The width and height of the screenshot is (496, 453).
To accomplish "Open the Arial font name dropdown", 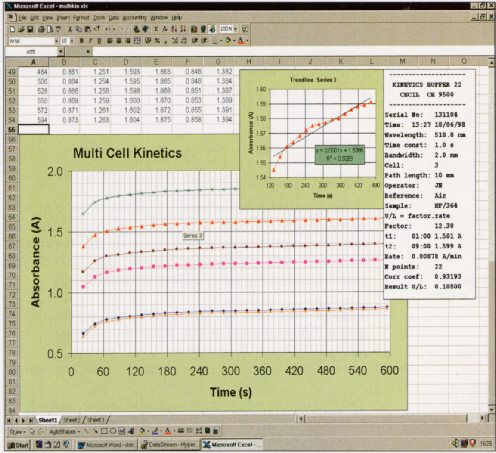I will [56, 41].
